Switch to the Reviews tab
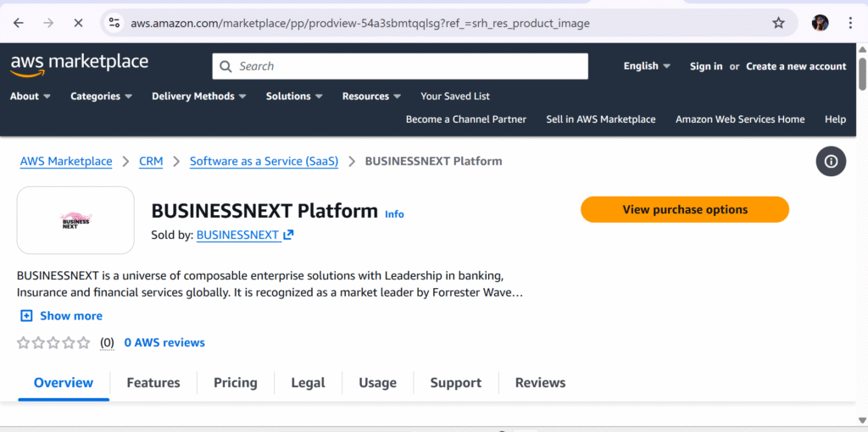868x432 pixels. pyautogui.click(x=540, y=383)
